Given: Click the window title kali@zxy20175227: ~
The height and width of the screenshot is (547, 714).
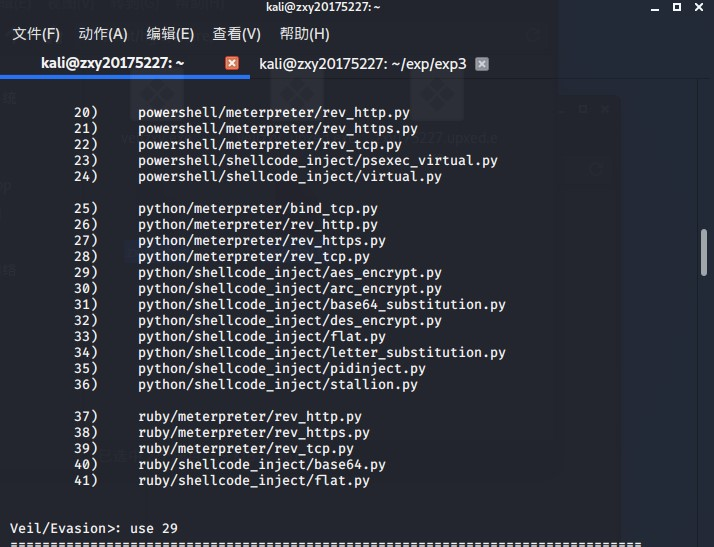Looking at the screenshot, I should [x=323, y=7].
